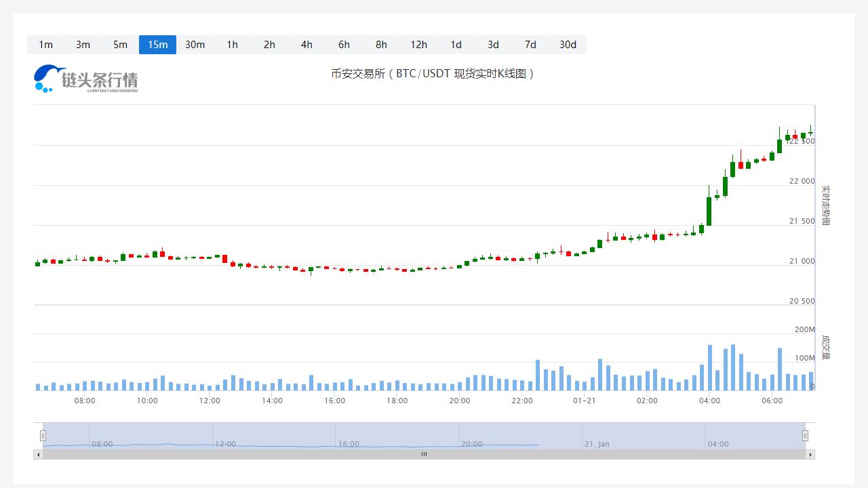Click the tallest volume bar near 04:00
Screen dimensions: 868x488
point(710,368)
